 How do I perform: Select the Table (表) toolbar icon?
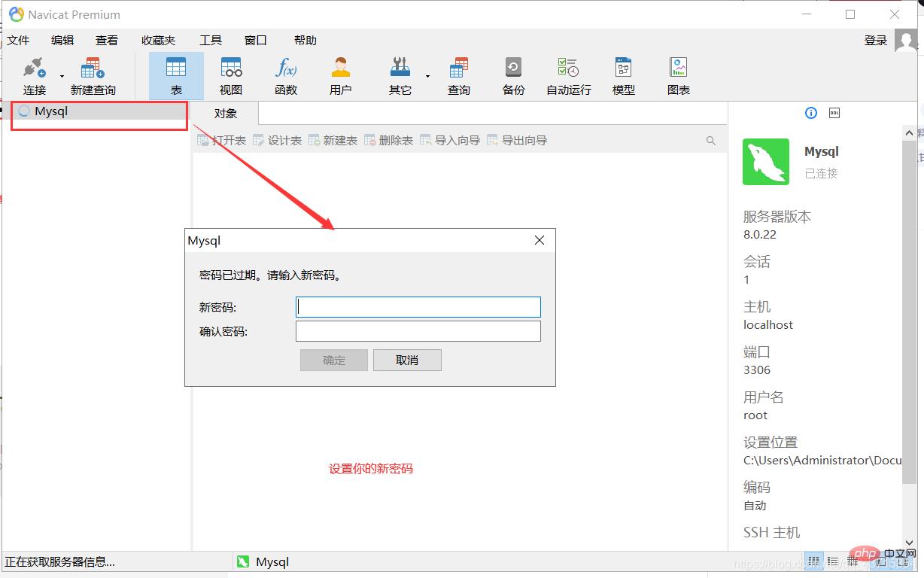(175, 68)
